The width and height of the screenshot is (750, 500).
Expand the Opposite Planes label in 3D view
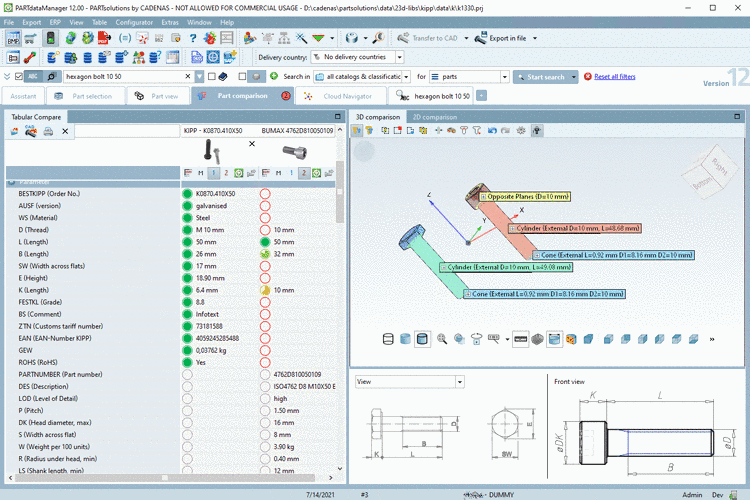[x=482, y=196]
